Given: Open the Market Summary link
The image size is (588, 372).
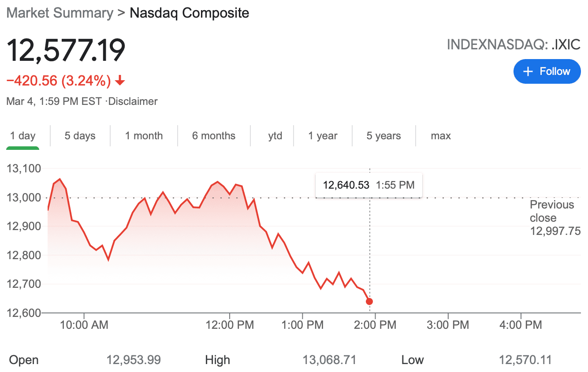Looking at the screenshot, I should [x=59, y=13].
